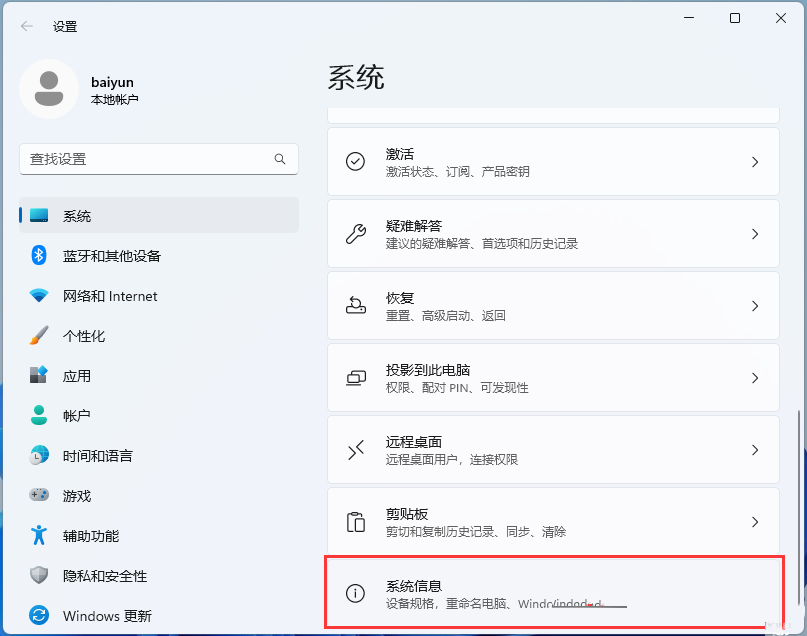The image size is (807, 636).
Task: Click the 激活 checkmark circle icon
Action: [x=355, y=161]
